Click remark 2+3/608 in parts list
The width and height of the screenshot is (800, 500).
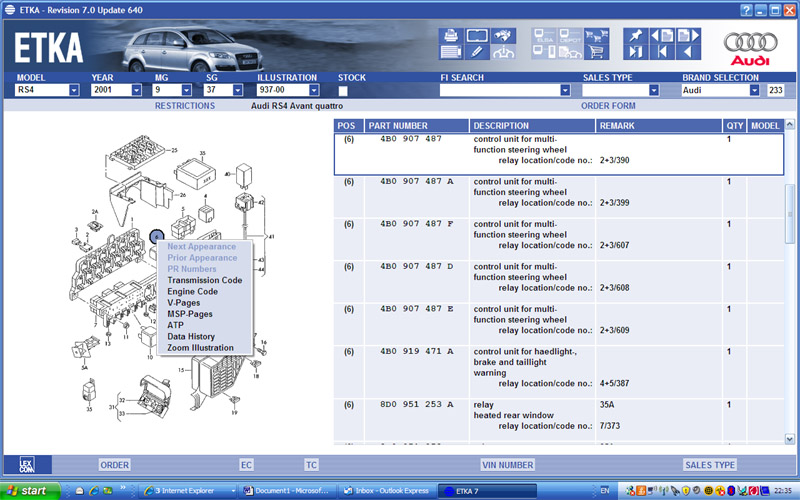click(614, 288)
